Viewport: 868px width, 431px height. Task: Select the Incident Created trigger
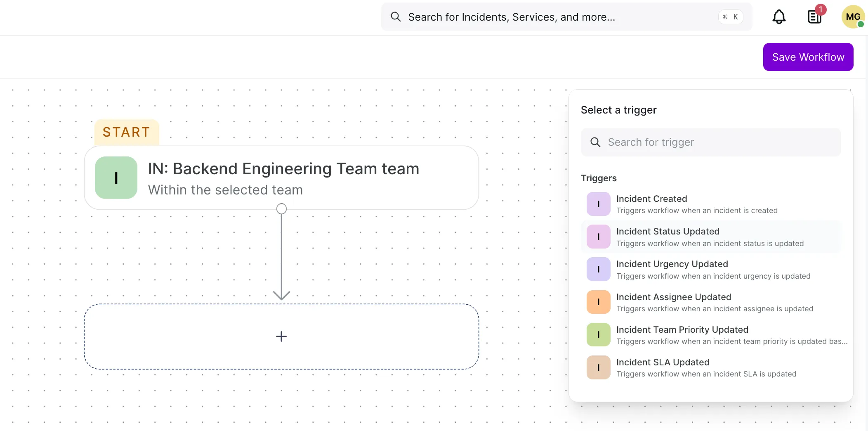tap(711, 204)
